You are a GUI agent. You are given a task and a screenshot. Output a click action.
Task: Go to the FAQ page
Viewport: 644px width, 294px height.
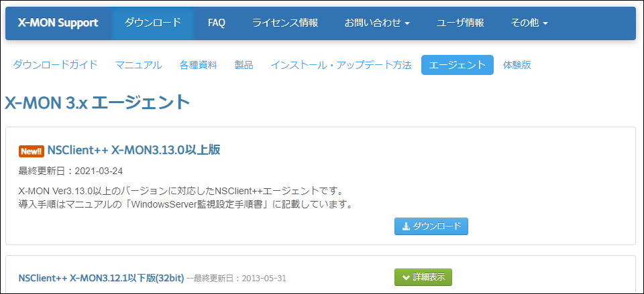point(217,23)
